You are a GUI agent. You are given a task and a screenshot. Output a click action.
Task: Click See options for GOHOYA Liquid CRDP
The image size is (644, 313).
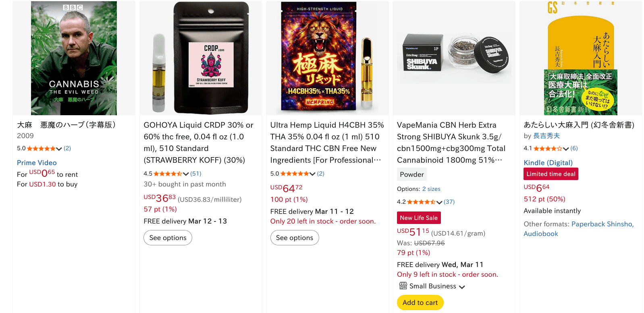pos(168,238)
